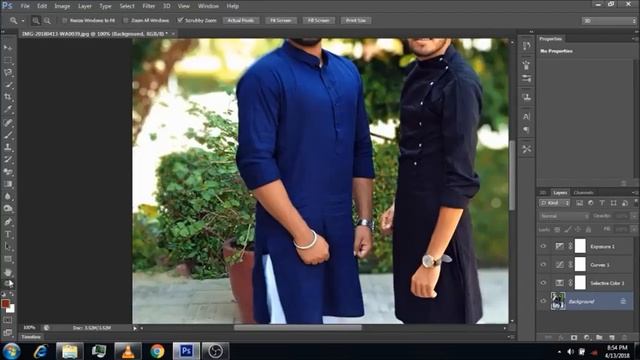Toggle lock all icon in Layers panel

coord(588,230)
